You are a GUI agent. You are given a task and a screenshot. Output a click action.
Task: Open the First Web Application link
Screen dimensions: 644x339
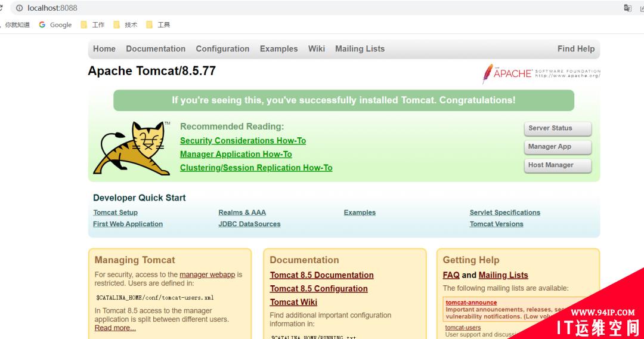point(128,224)
